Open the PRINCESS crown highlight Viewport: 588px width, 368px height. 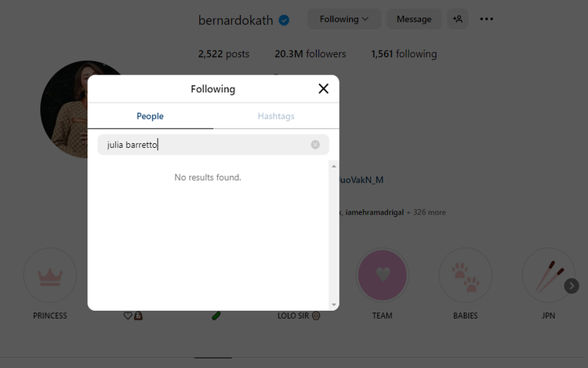click(50, 276)
